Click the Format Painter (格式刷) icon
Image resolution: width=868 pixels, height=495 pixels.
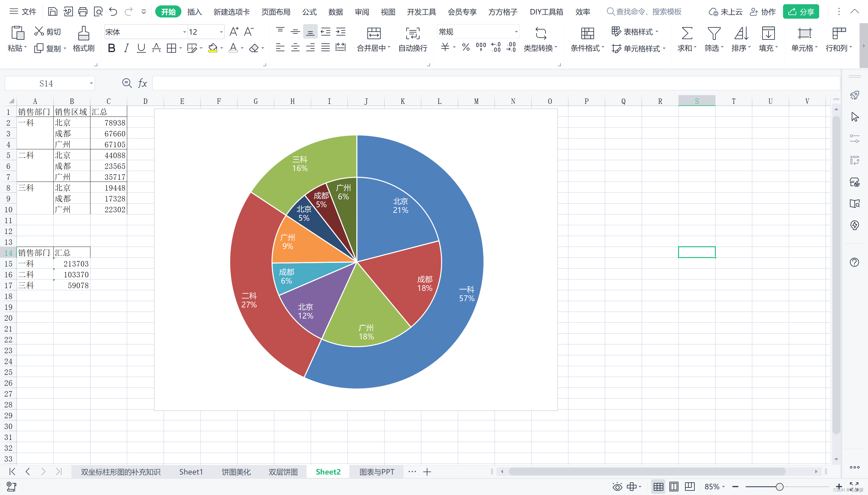click(x=83, y=34)
